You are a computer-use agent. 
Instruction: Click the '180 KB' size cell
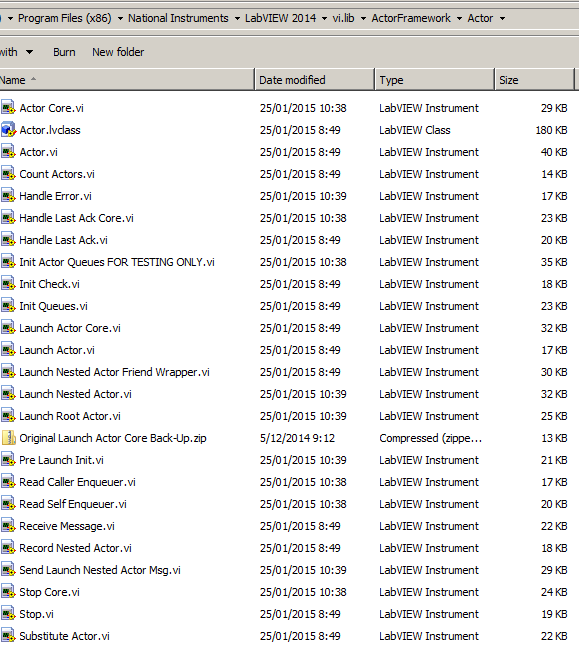pyautogui.click(x=551, y=130)
